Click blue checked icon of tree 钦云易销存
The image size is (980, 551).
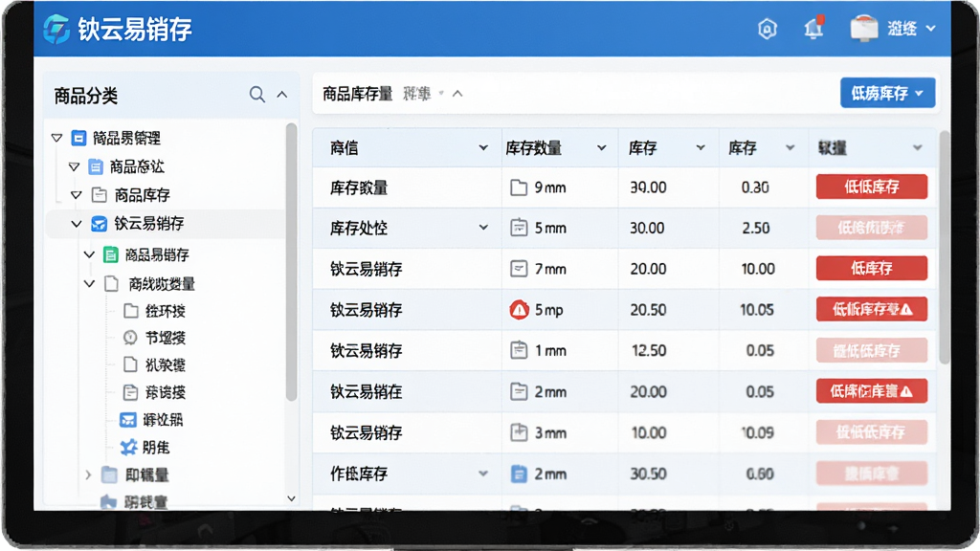(x=99, y=224)
